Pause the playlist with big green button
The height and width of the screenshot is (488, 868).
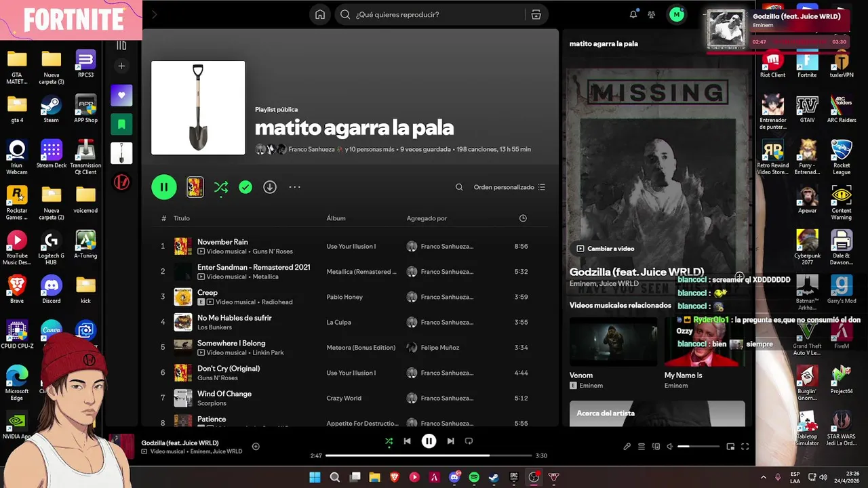[164, 187]
